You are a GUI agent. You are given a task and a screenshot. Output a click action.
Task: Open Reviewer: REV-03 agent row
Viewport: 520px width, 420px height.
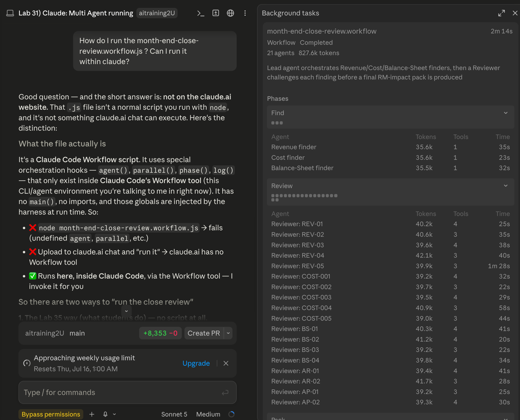[x=390, y=245]
